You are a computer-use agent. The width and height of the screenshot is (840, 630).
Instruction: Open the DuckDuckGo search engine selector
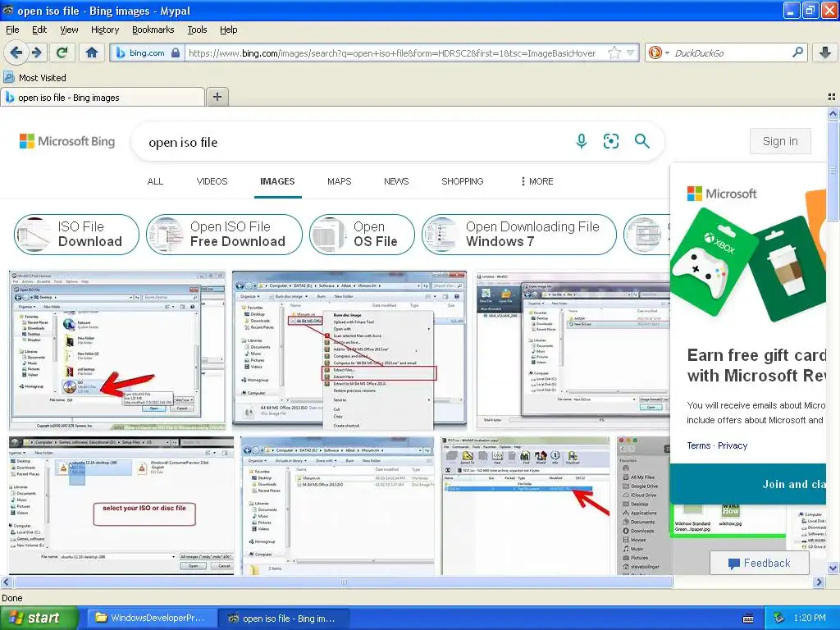click(659, 52)
